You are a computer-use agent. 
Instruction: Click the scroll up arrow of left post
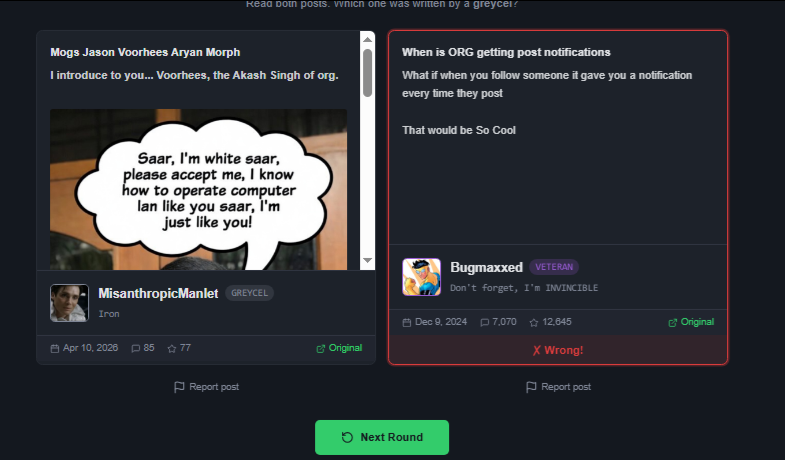[x=367, y=40]
